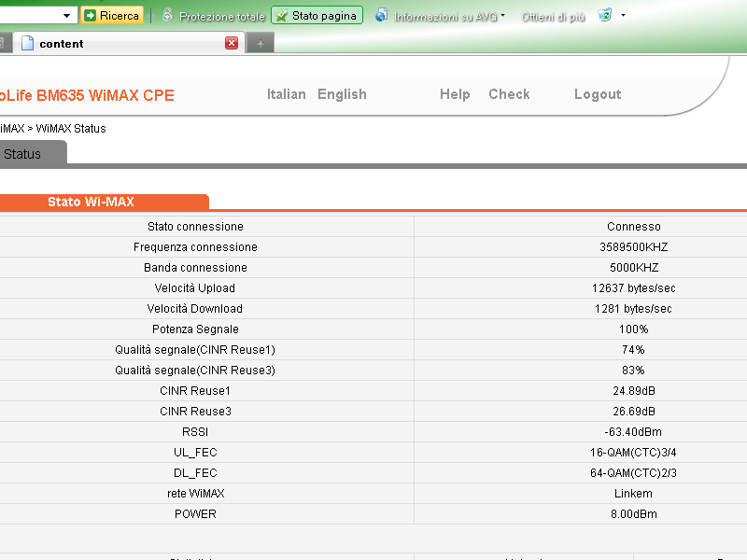This screenshot has width=747, height=560.
Task: Click the Stato connessione label
Action: [195, 227]
